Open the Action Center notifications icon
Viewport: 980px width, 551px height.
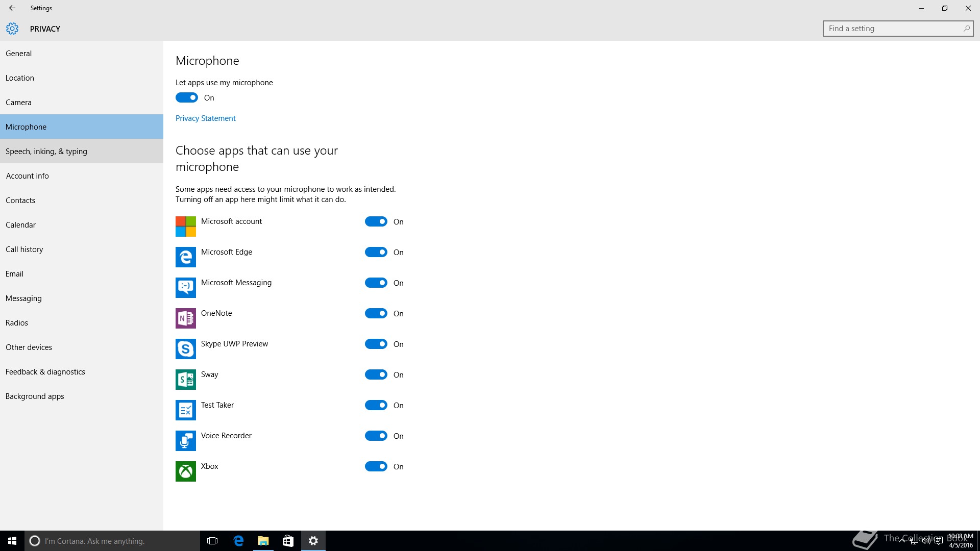coord(938,541)
